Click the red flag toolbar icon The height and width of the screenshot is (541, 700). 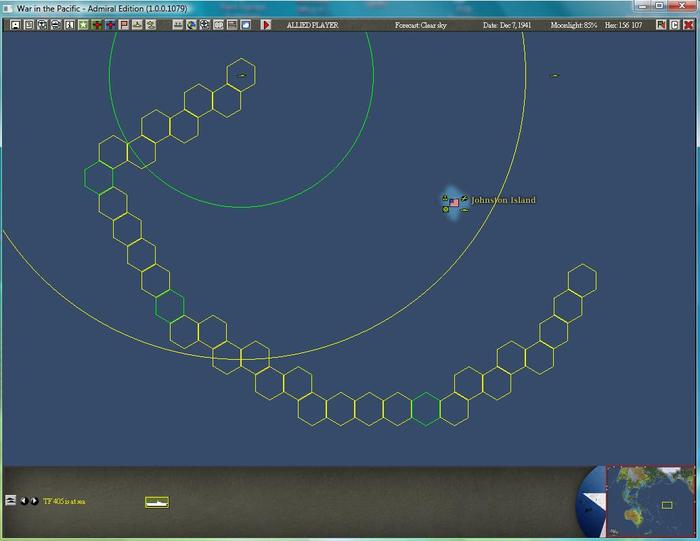(x=124, y=25)
